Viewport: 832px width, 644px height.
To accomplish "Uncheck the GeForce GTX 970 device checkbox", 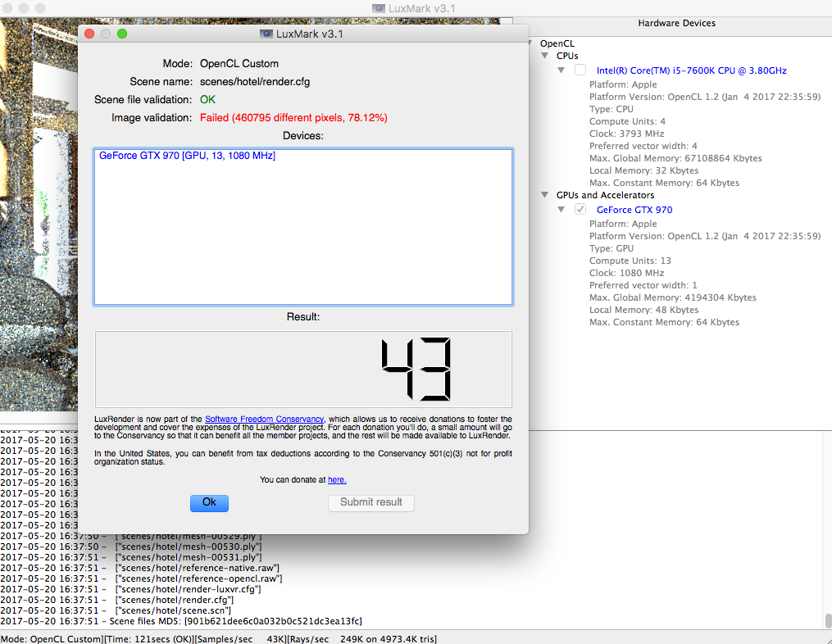I will [x=580, y=209].
